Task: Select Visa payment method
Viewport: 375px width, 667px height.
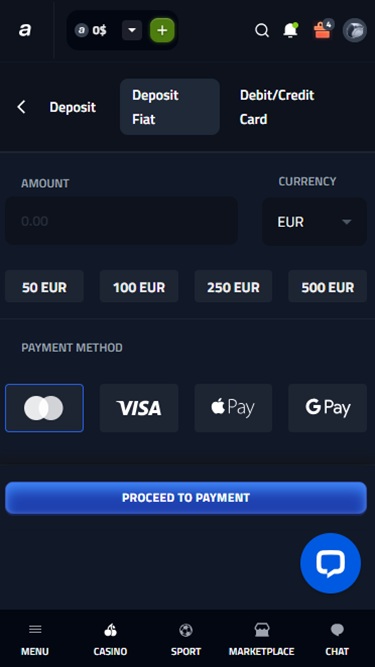Action: click(139, 408)
